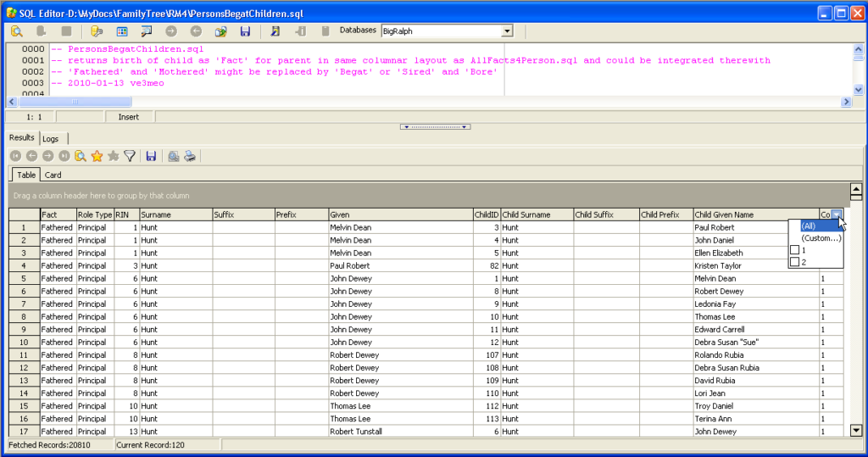Screen dimensions: 868x457
Task: Click the gray stop square icon
Action: click(66, 31)
